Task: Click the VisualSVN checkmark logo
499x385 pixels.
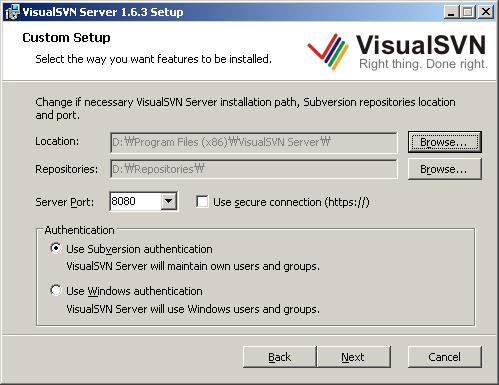Action: [x=328, y=51]
